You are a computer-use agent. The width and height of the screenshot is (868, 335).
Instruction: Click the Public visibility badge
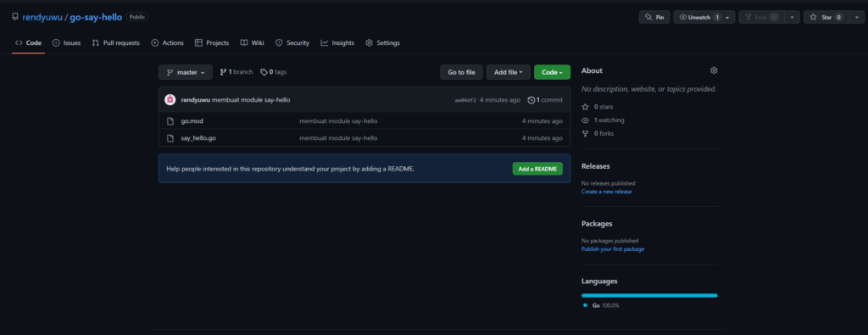pos(136,17)
